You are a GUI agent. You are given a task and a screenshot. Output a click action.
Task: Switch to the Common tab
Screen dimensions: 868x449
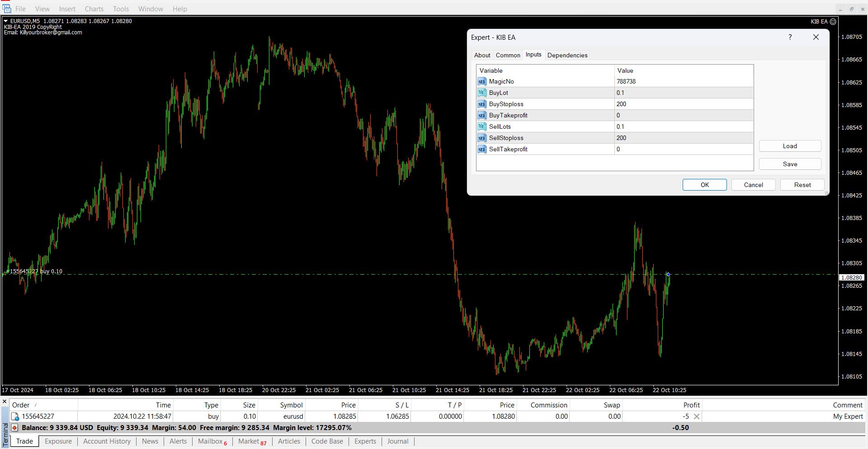tap(508, 55)
